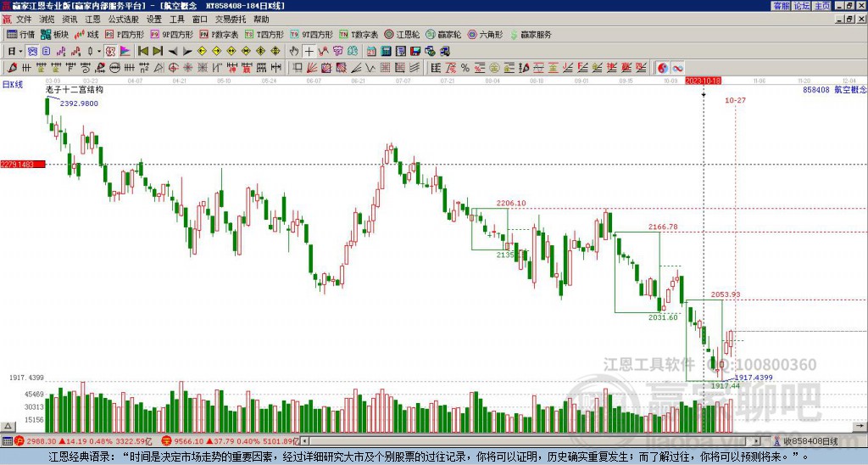Click the 858408 航空概念 stock label

click(835, 89)
